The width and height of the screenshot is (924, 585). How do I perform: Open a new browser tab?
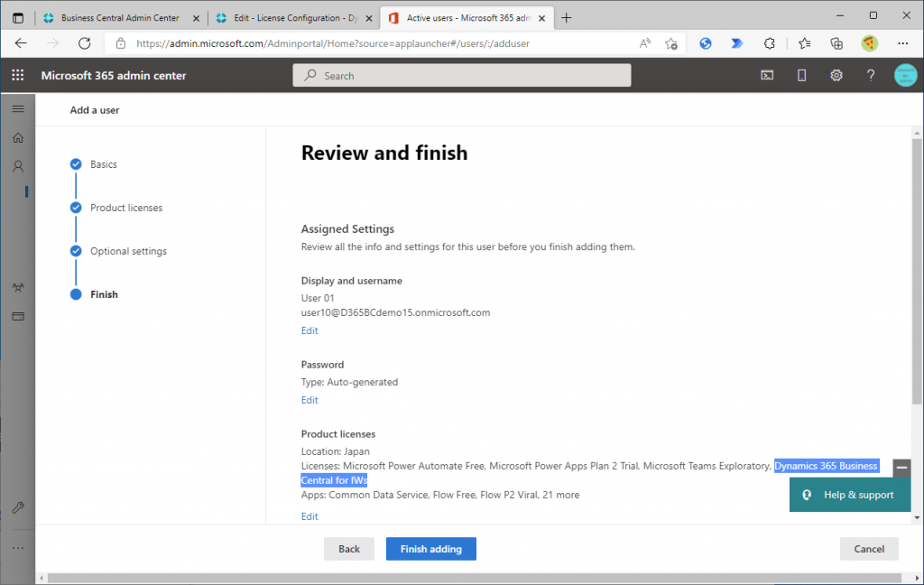click(x=567, y=18)
